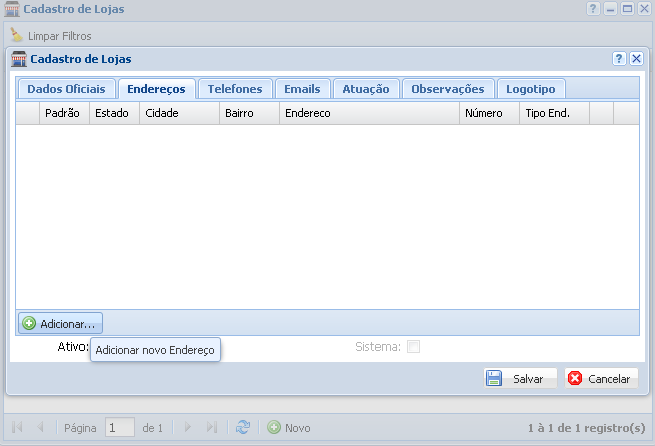The height and width of the screenshot is (446, 655).
Task: Click the refresh icon in pagination bar
Action: 243,427
